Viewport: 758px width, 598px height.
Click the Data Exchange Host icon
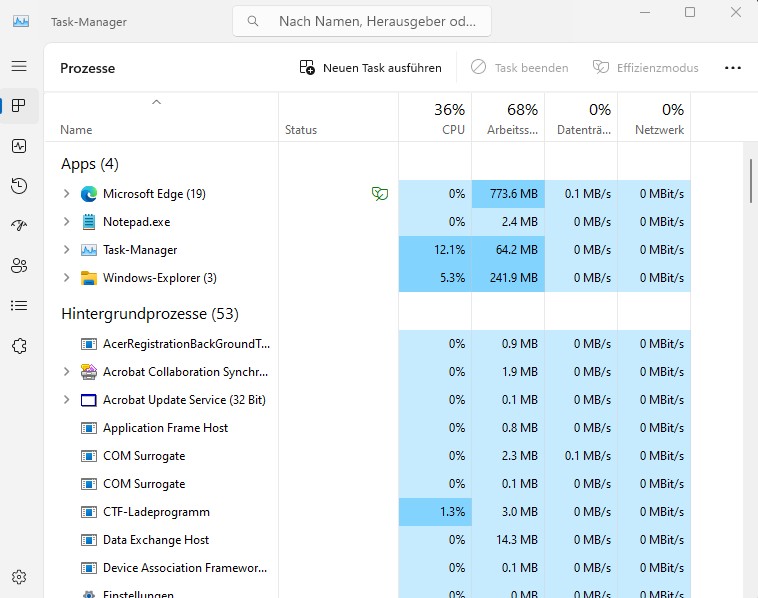coord(88,540)
